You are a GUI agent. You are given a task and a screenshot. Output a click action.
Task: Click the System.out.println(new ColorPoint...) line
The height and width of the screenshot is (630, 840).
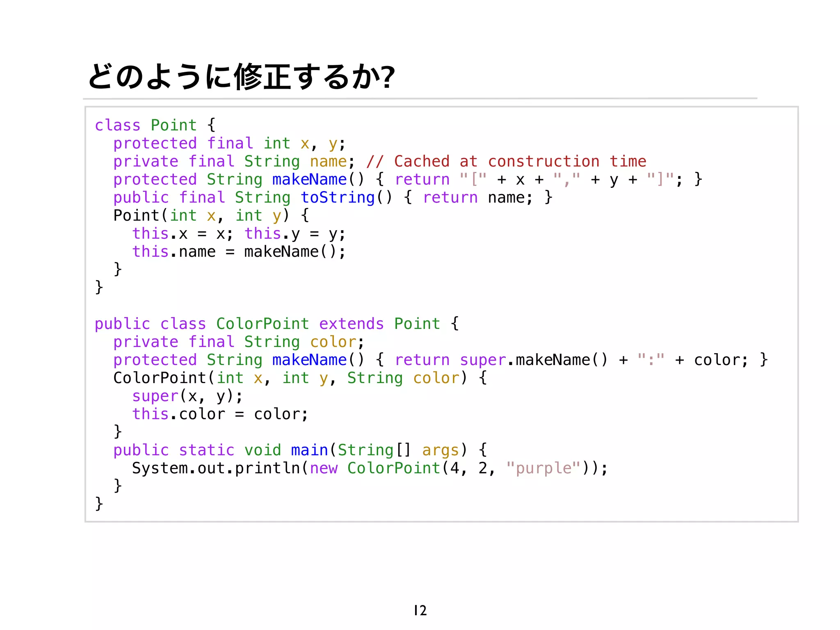[370, 468]
